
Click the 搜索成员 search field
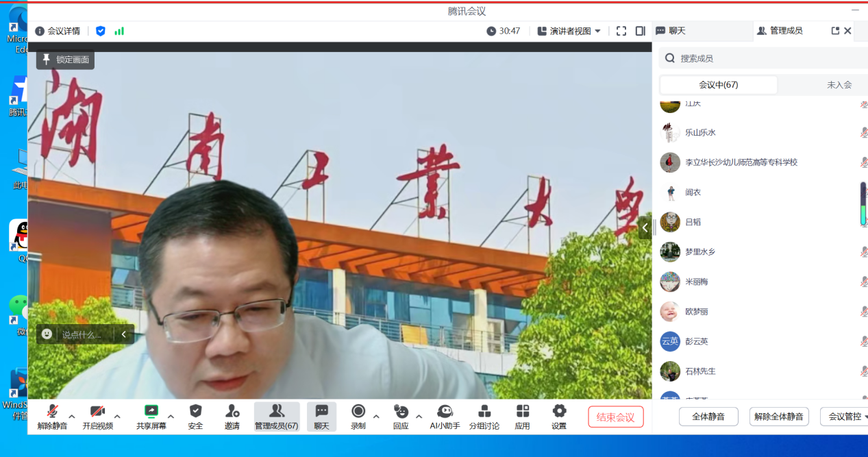click(760, 58)
